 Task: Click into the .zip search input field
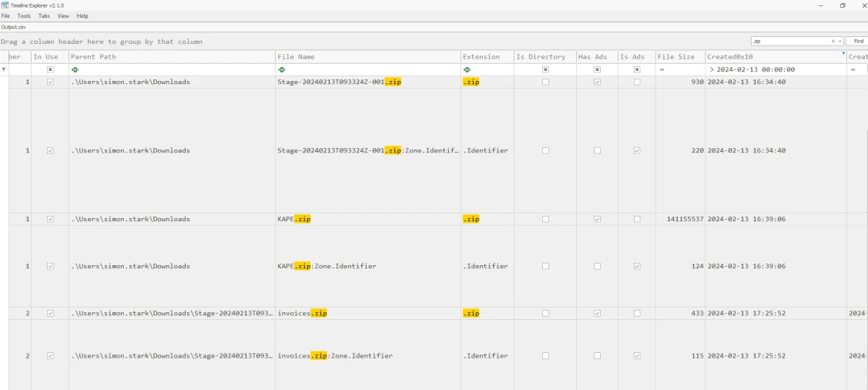coord(790,41)
